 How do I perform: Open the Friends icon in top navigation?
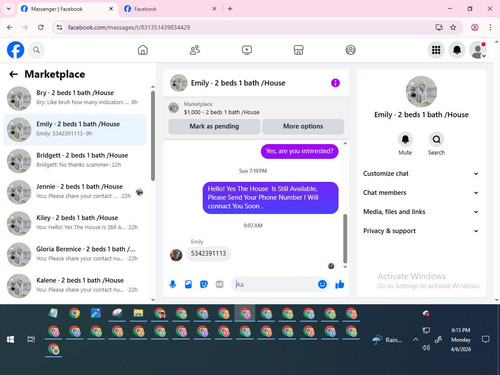(x=195, y=50)
